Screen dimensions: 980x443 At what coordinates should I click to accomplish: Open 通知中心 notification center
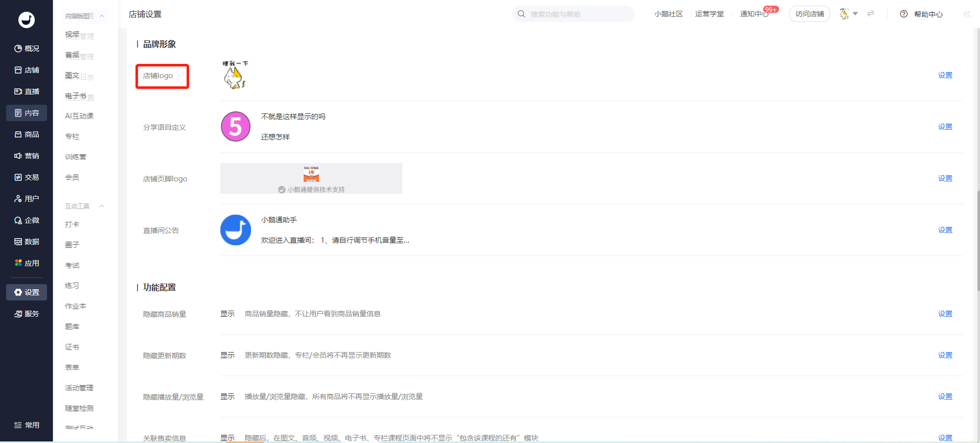[755, 14]
